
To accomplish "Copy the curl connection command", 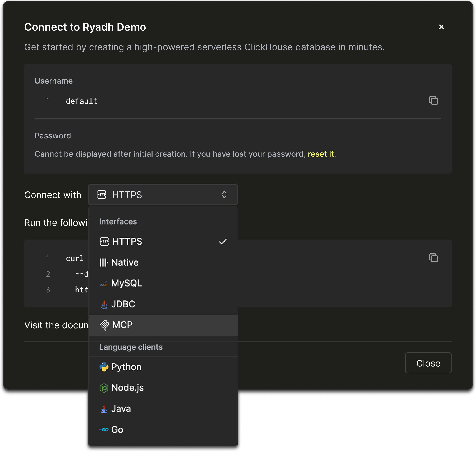I will tap(434, 258).
